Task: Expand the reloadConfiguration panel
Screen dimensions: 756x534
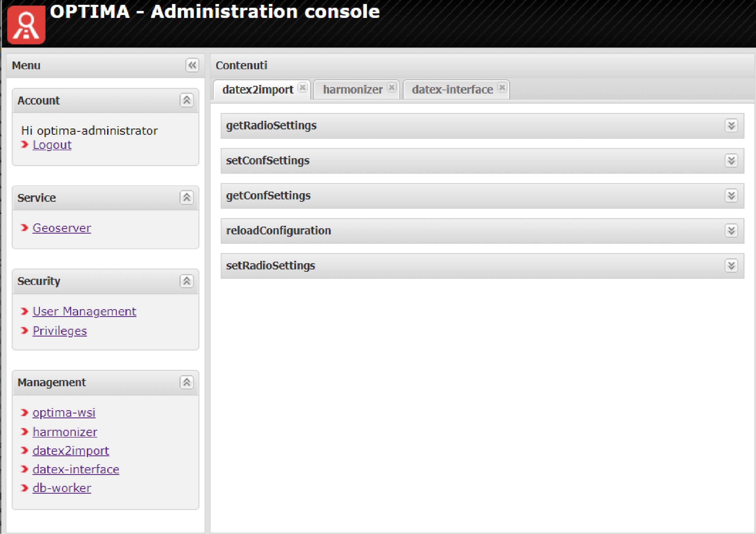Action: click(x=731, y=231)
